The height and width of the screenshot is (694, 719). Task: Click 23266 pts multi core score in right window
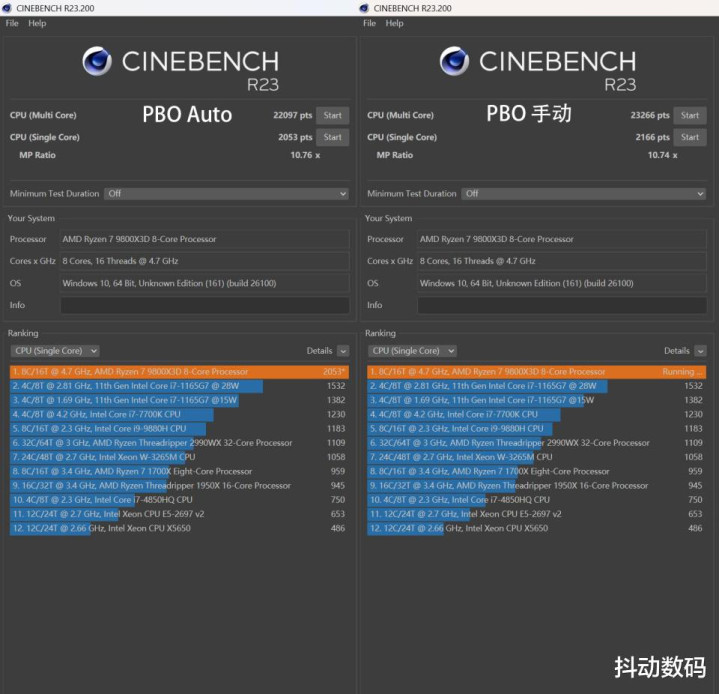click(650, 115)
